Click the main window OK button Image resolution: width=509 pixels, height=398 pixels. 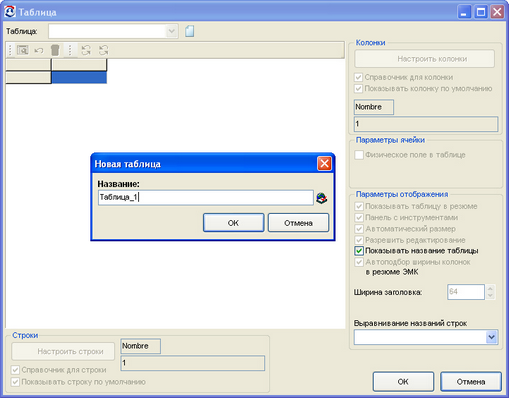pos(403,382)
